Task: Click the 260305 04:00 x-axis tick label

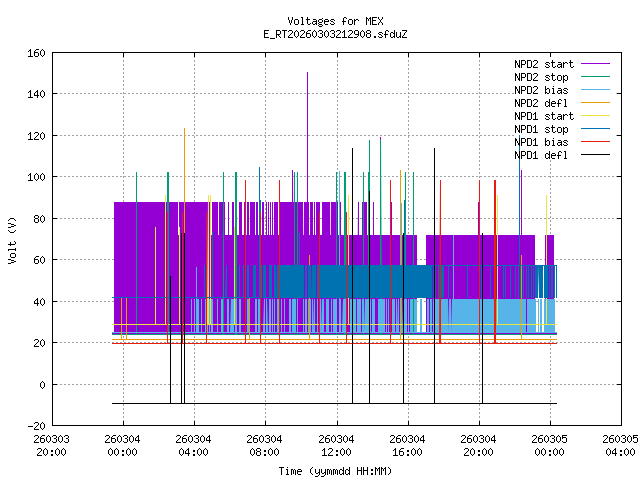Action: 620,445
